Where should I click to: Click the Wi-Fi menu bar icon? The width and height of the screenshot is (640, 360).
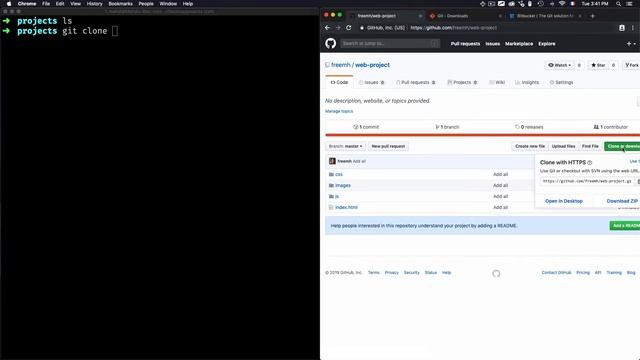coord(562,4)
